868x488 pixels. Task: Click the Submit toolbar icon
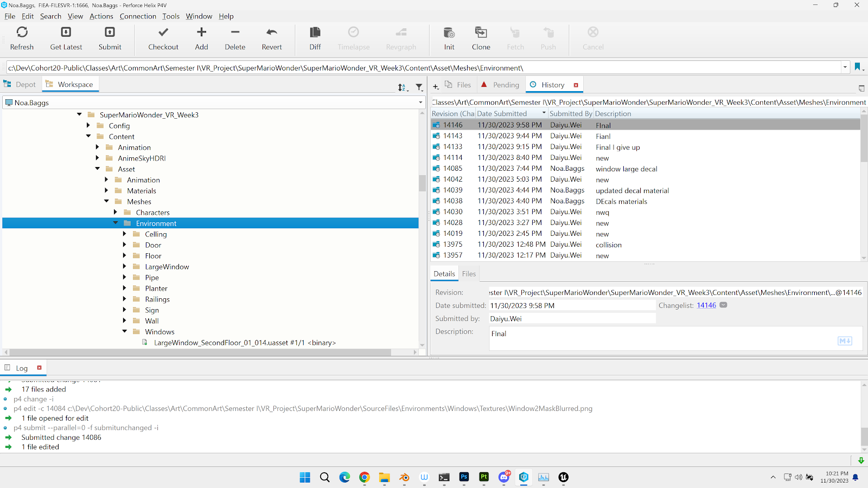pyautogui.click(x=110, y=33)
